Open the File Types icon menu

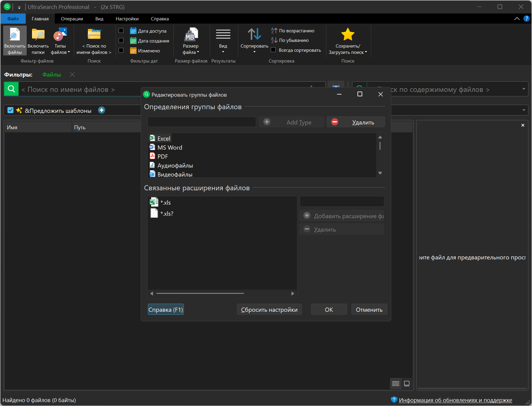click(x=60, y=35)
